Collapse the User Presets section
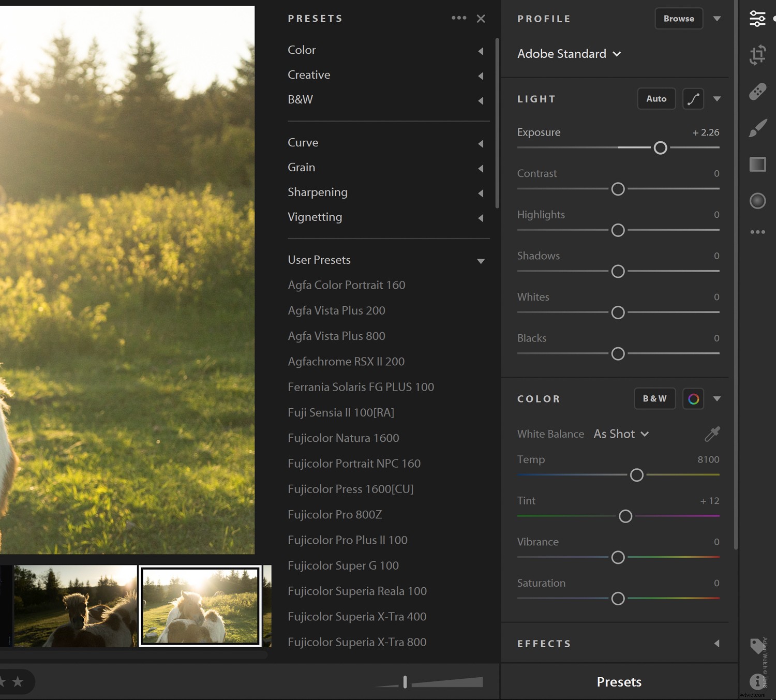776x700 pixels. (481, 261)
